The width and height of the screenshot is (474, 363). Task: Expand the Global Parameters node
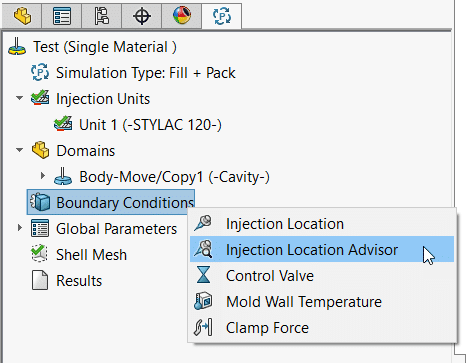click(x=20, y=228)
